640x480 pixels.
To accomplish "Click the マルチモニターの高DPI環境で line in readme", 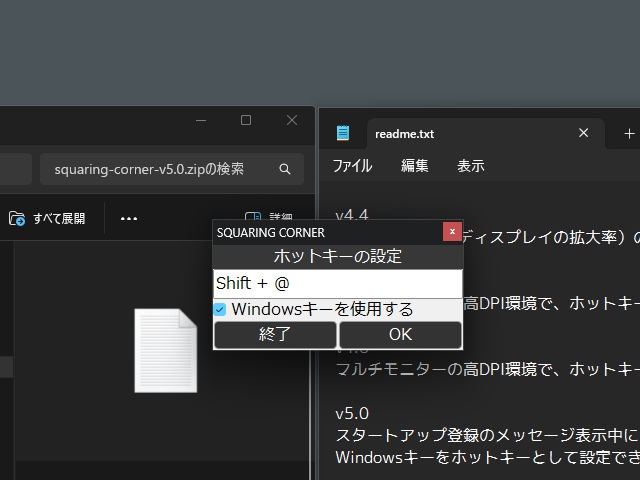I will 488,369.
